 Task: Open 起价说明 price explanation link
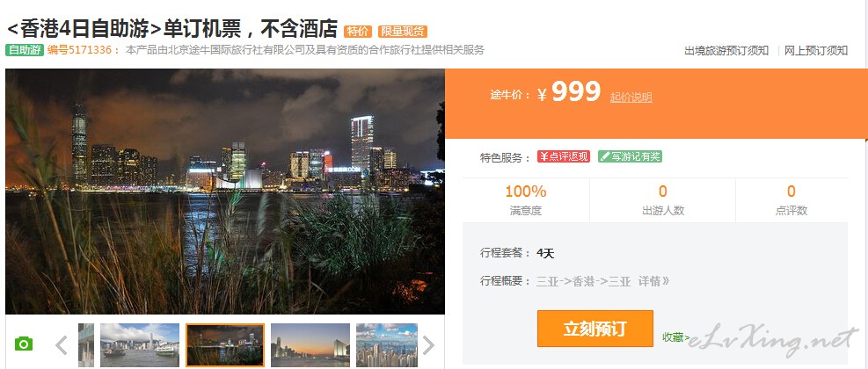point(631,98)
